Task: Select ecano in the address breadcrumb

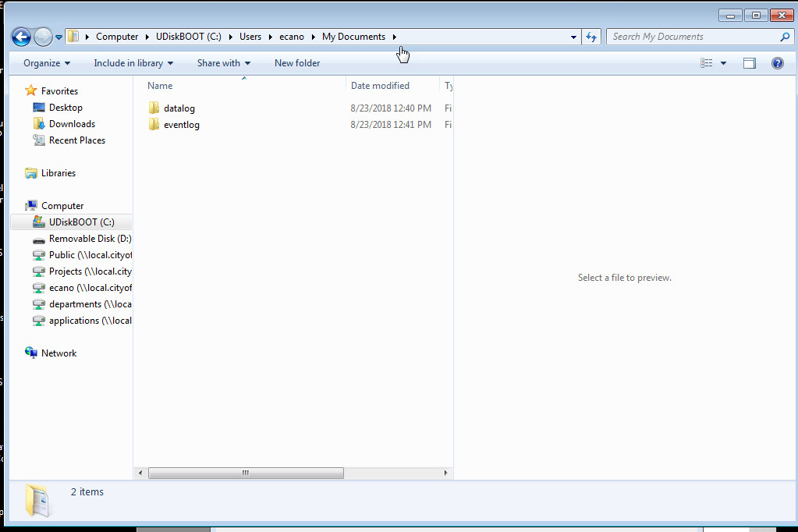Action: click(292, 37)
